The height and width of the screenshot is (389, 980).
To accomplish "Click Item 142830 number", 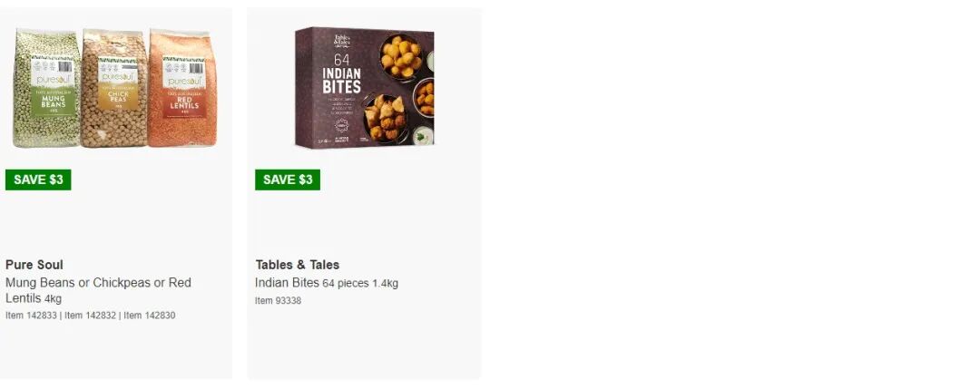I will point(150,316).
